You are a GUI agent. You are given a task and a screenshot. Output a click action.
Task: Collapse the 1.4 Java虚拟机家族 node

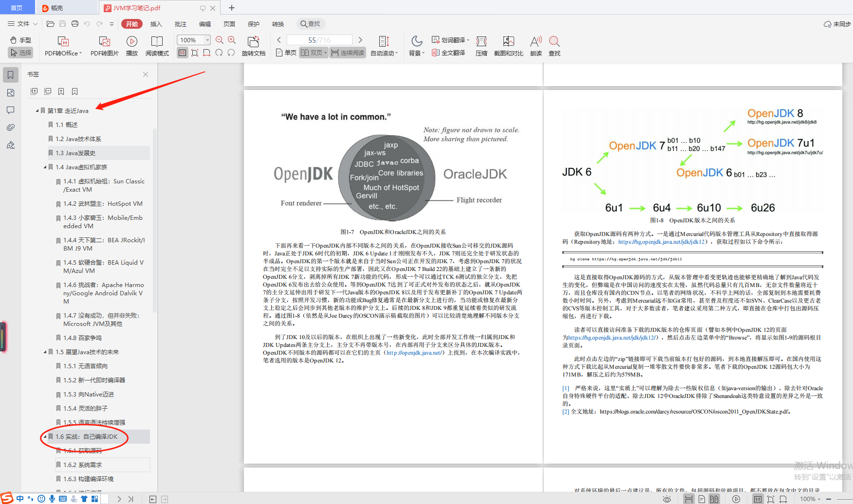[45, 167]
